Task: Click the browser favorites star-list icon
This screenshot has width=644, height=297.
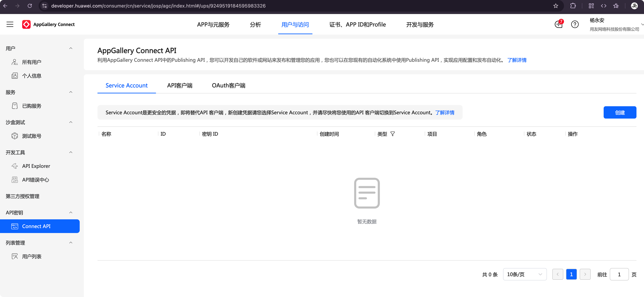Action: click(x=616, y=6)
